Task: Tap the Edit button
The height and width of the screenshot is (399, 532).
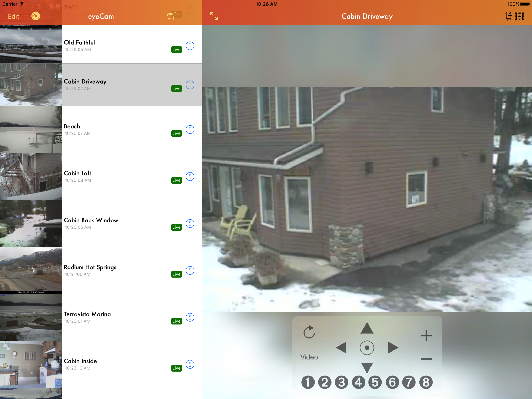Action: click(13, 16)
